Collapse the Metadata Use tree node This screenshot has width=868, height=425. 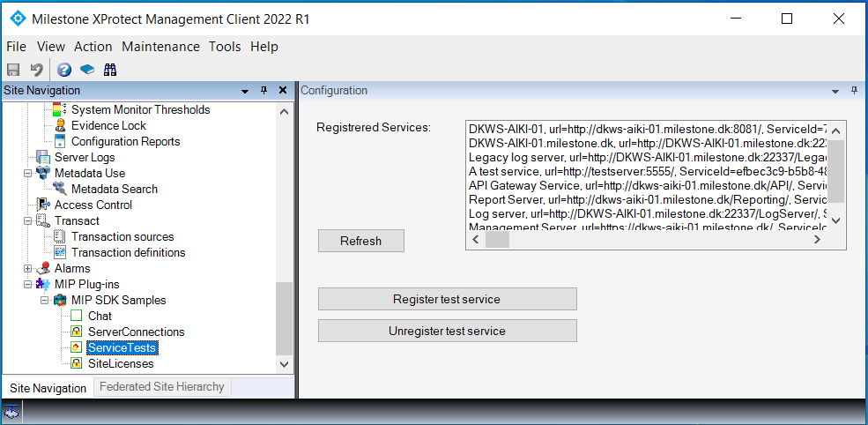pos(27,174)
